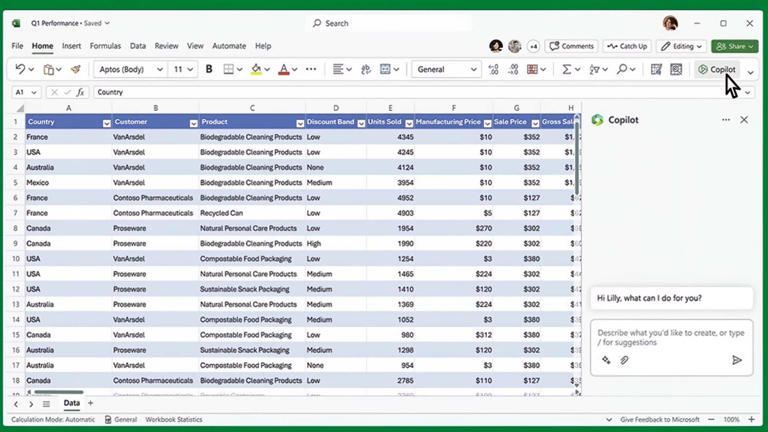Click the Copilot button in the ribbon

[x=717, y=70]
